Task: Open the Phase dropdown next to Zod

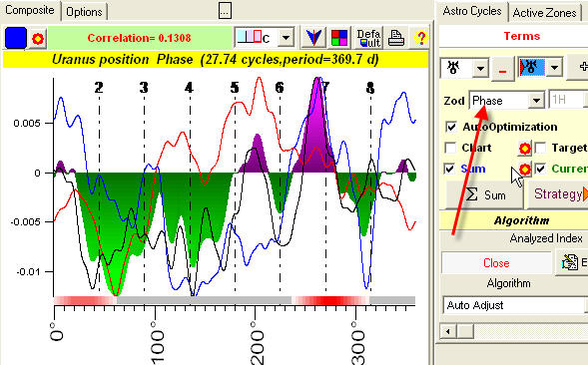Action: (x=537, y=101)
